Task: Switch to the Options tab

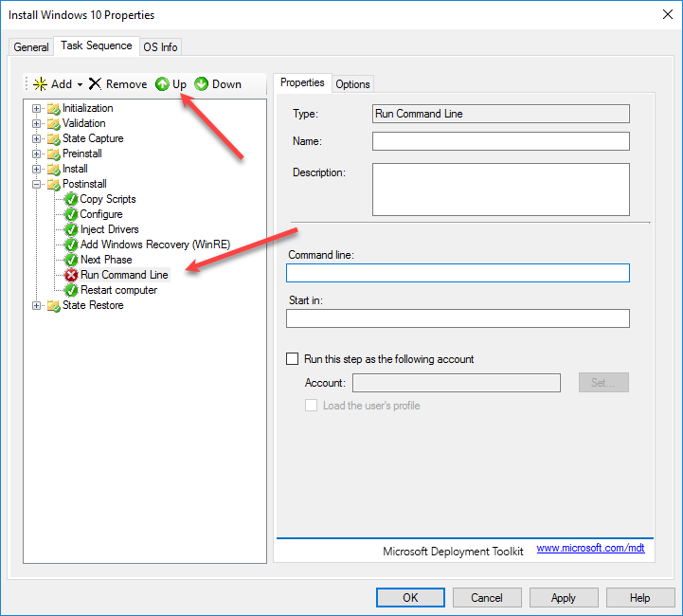Action: [352, 84]
